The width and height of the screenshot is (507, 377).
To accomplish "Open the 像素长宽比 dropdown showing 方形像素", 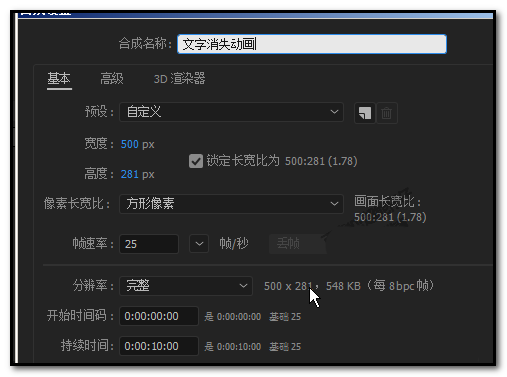I will [231, 204].
